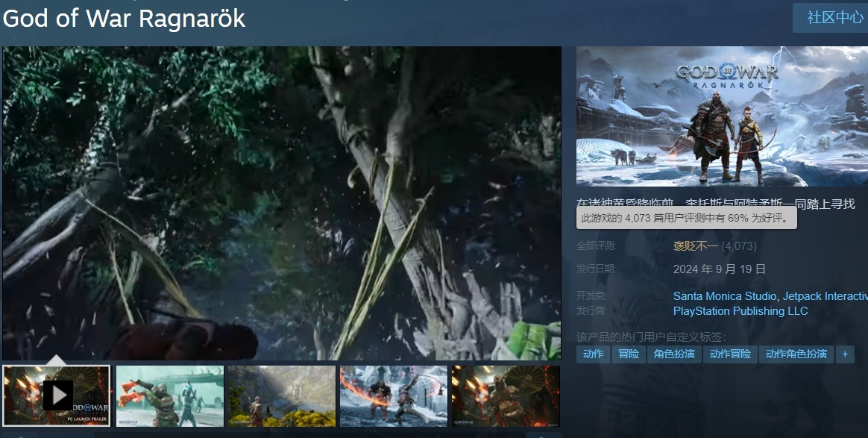The height and width of the screenshot is (438, 868).
Task: Click the God of War Ragnarök header image
Action: (722, 116)
